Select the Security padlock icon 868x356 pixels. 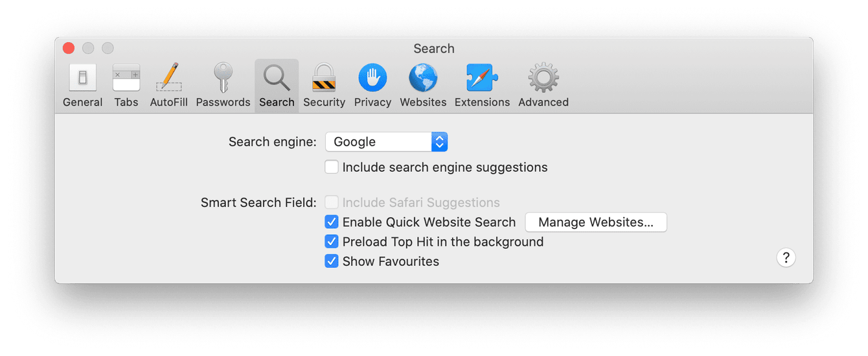pos(324,78)
